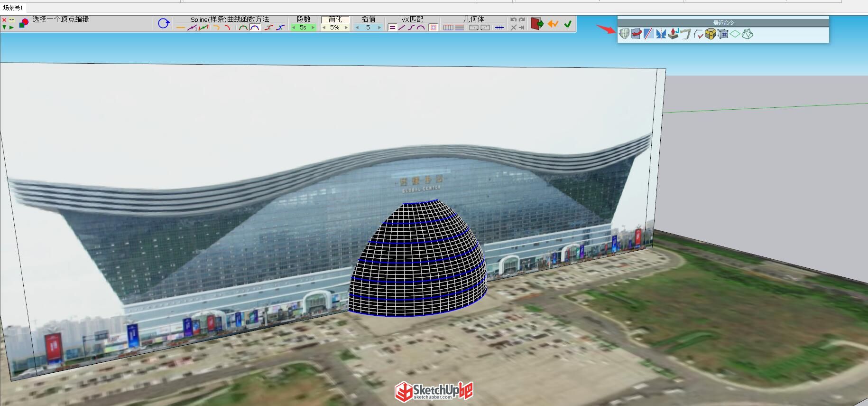This screenshot has width=868, height=406.
Task: Select the green polyline spline method
Action: point(203,28)
